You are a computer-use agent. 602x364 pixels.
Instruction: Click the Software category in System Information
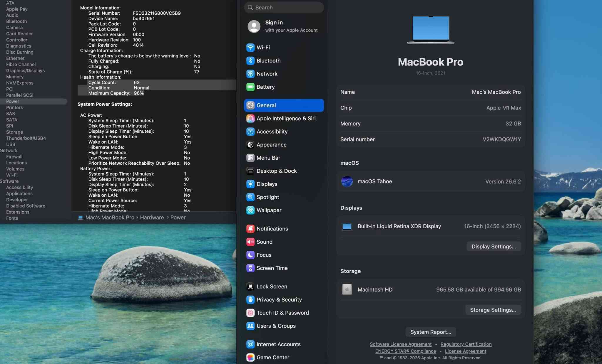(9, 181)
